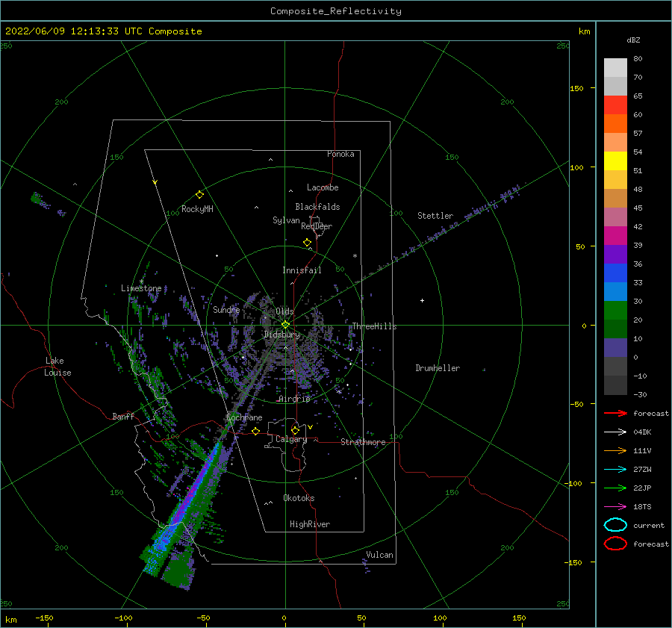Image resolution: width=672 pixels, height=628 pixels.
Task: Click the Limestone label
Action: 141,288
